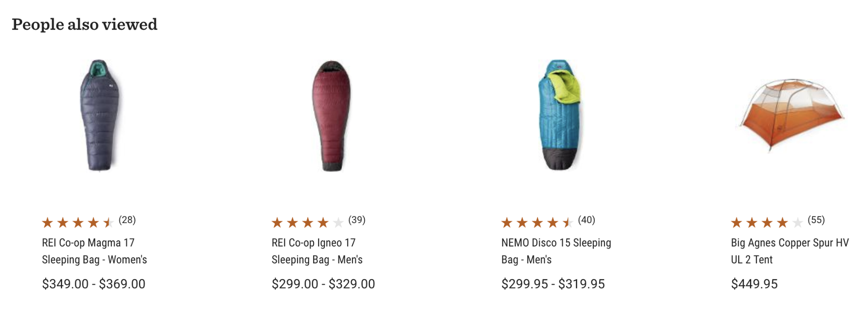View the 40 reviews for NEMO Disco

point(587,220)
